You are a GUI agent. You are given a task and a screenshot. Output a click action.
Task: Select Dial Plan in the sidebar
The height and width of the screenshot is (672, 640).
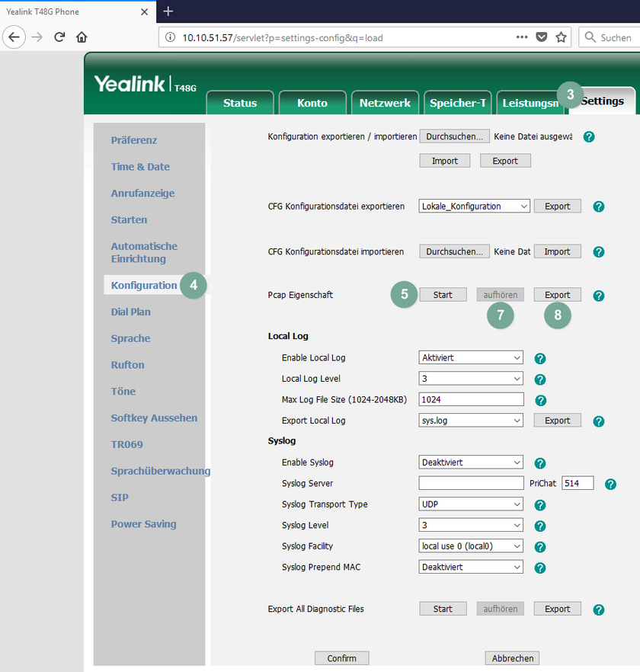coord(130,312)
